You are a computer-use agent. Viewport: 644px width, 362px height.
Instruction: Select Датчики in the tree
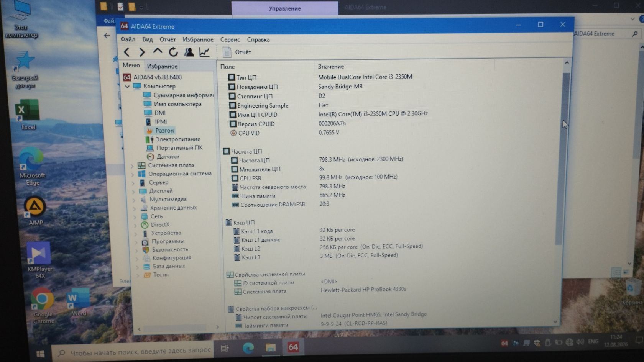(163, 156)
